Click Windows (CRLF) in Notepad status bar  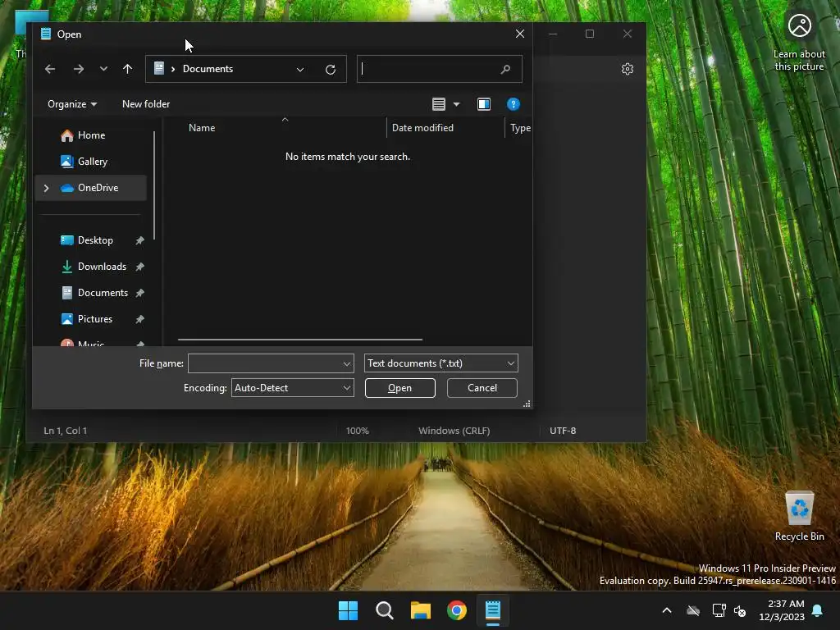454,431
